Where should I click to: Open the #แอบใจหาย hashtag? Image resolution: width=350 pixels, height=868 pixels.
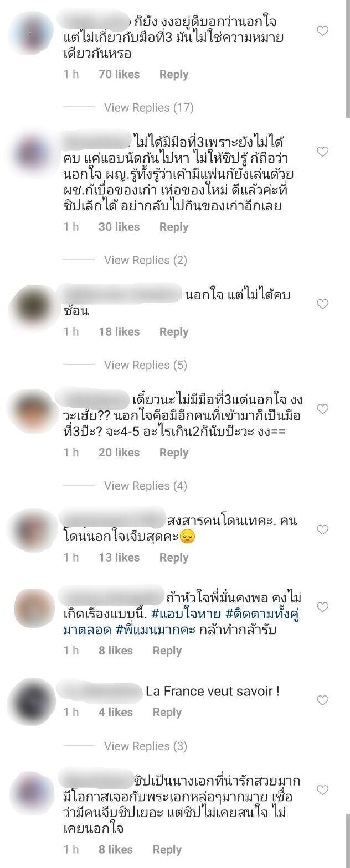pos(186,614)
